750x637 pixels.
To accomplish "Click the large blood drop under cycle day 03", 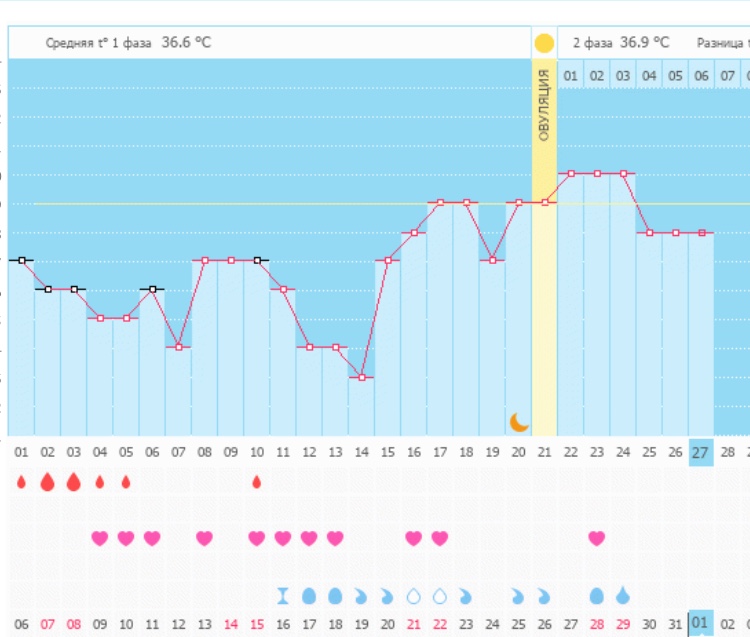I will pos(74,482).
